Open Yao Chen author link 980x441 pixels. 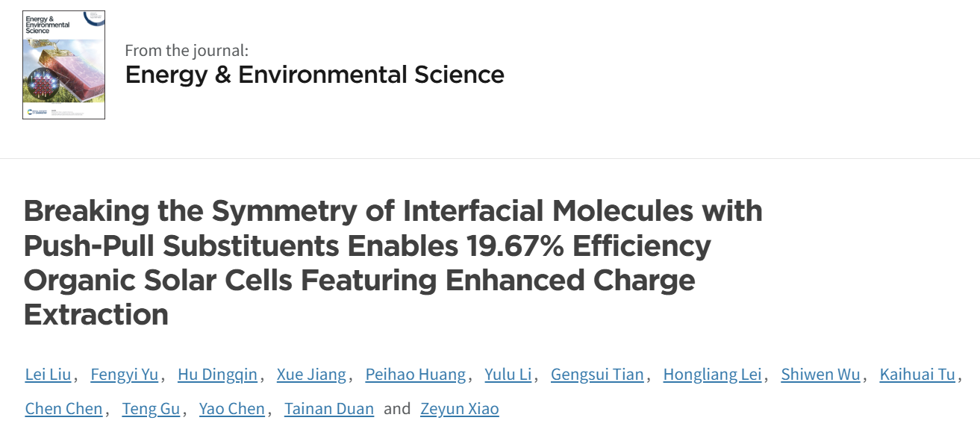231,409
